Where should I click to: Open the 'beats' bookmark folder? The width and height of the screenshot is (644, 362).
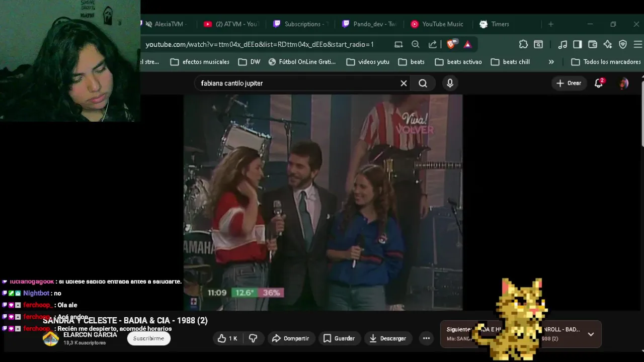coord(411,62)
